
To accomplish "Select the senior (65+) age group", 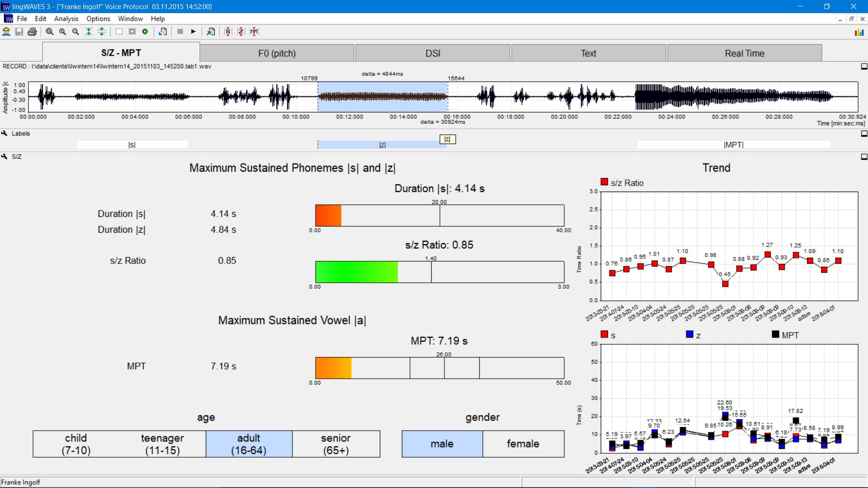I will point(336,444).
